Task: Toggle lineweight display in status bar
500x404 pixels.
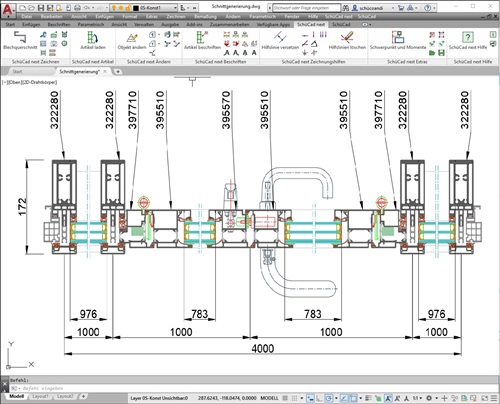Action: click(368, 398)
